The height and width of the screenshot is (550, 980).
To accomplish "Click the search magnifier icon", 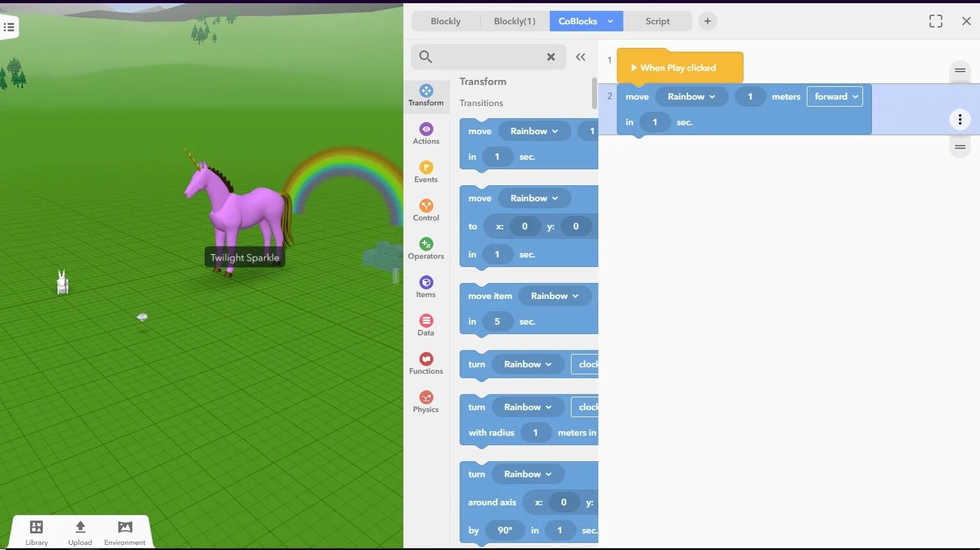I will coord(425,57).
